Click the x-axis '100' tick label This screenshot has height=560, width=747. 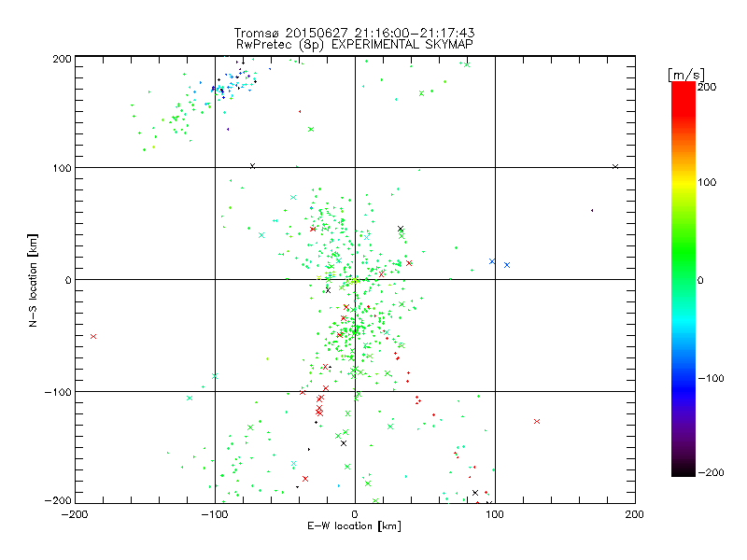point(495,514)
